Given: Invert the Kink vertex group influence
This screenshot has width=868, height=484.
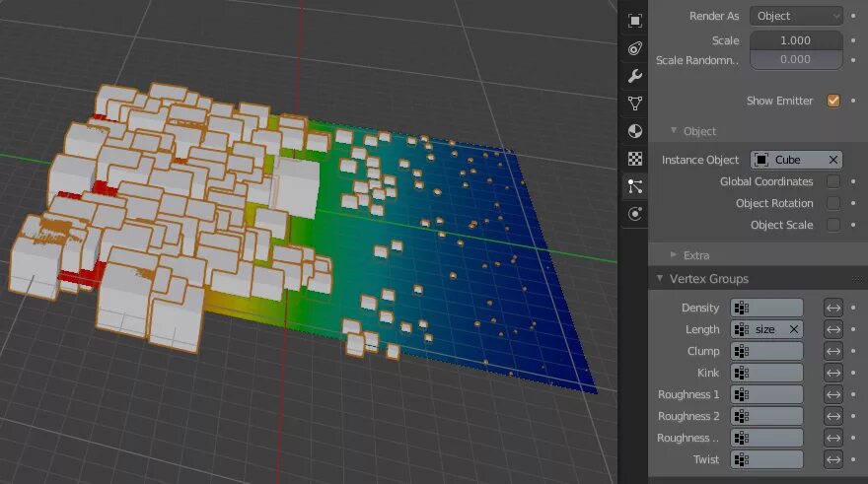Looking at the screenshot, I should coord(833,373).
